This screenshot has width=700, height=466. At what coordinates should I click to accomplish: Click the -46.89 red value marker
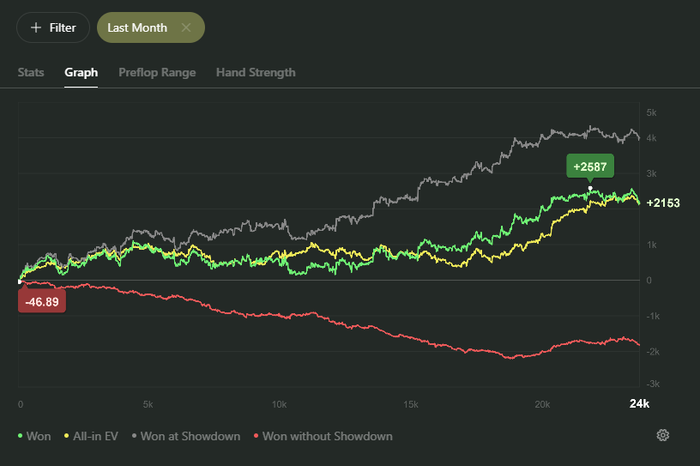pyautogui.click(x=42, y=302)
